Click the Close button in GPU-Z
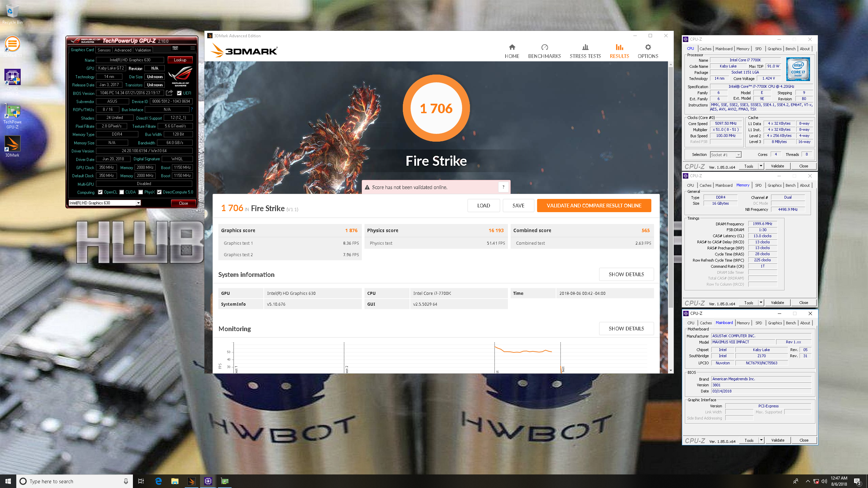 pos(183,203)
